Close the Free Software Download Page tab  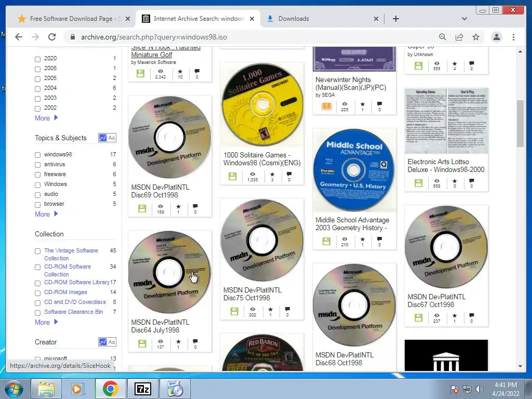click(x=128, y=19)
